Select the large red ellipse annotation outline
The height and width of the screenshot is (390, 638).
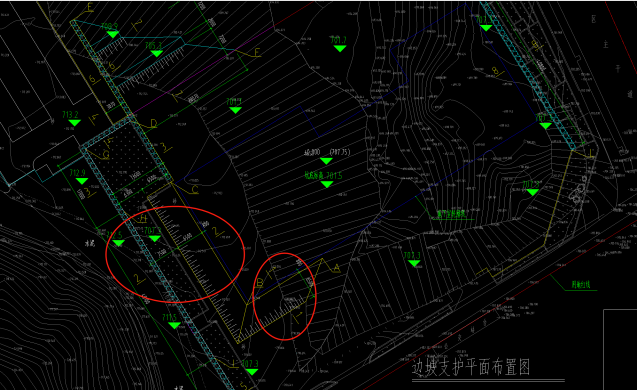(x=175, y=254)
